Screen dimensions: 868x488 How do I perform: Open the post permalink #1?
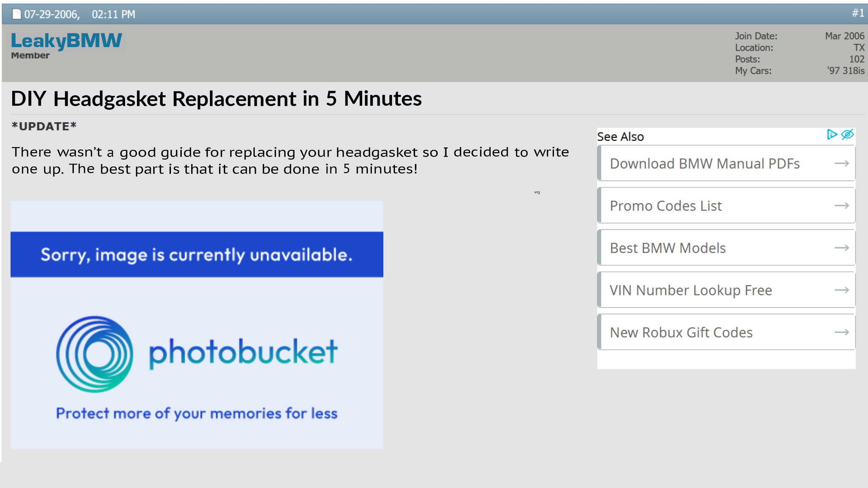click(858, 14)
